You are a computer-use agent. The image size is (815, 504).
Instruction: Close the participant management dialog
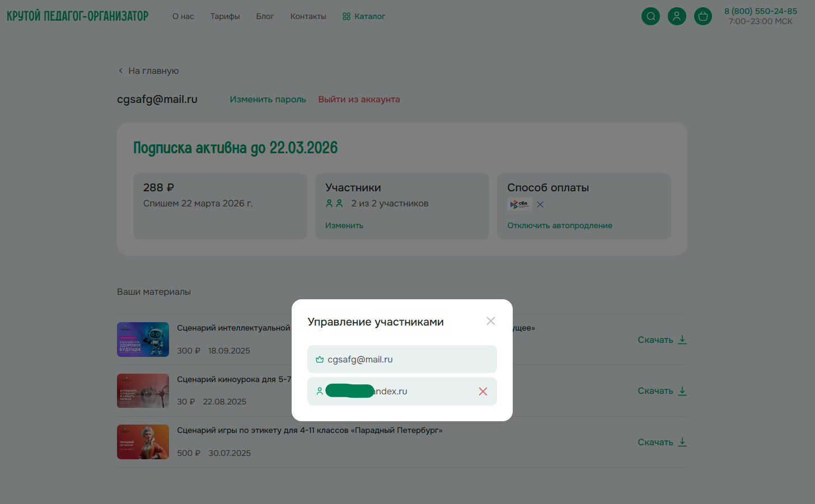pyautogui.click(x=491, y=321)
